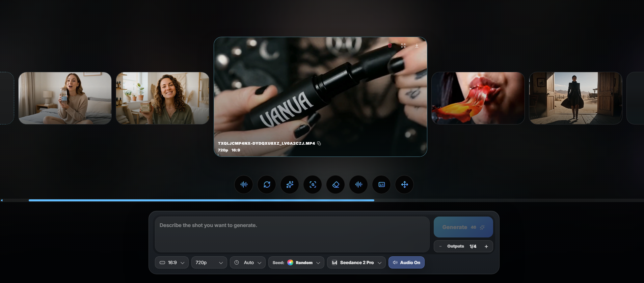Image resolution: width=644 pixels, height=283 pixels.
Task: Click the scan-search frame tool icon
Action: coord(313,185)
